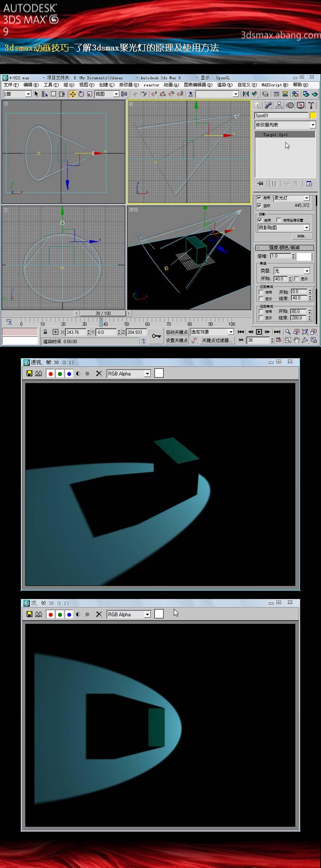Activate the Select and Move tool
The width and height of the screenshot is (321, 868).
pos(72,94)
